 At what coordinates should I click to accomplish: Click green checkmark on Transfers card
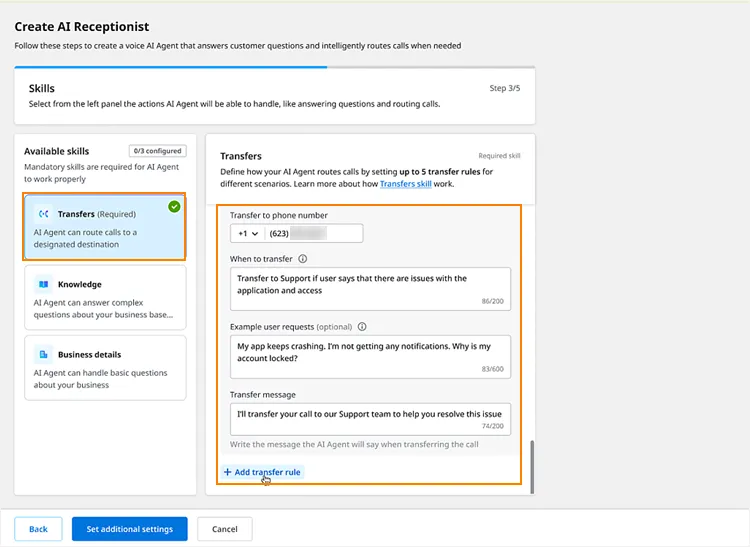[x=174, y=207]
